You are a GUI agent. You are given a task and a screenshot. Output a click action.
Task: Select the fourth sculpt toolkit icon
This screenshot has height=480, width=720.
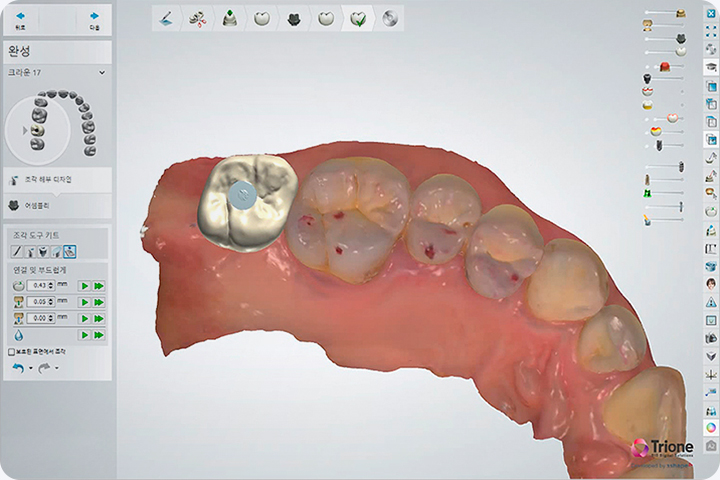56,251
